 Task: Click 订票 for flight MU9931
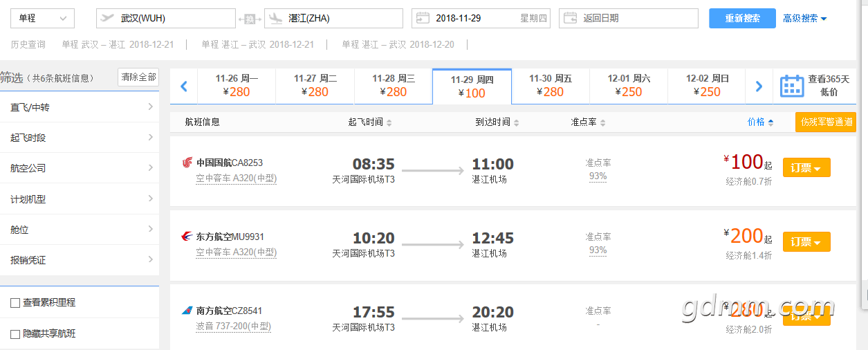(806, 241)
